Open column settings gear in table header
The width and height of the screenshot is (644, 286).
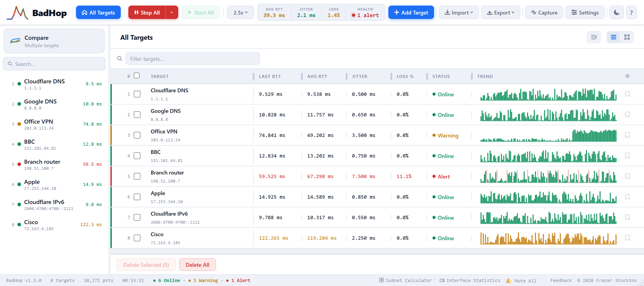(627, 76)
